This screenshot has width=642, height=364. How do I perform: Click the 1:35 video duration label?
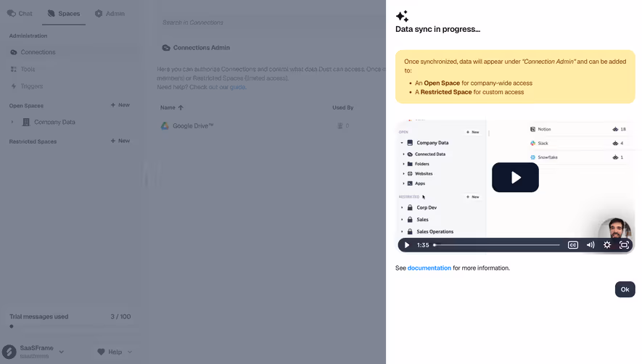(423, 245)
